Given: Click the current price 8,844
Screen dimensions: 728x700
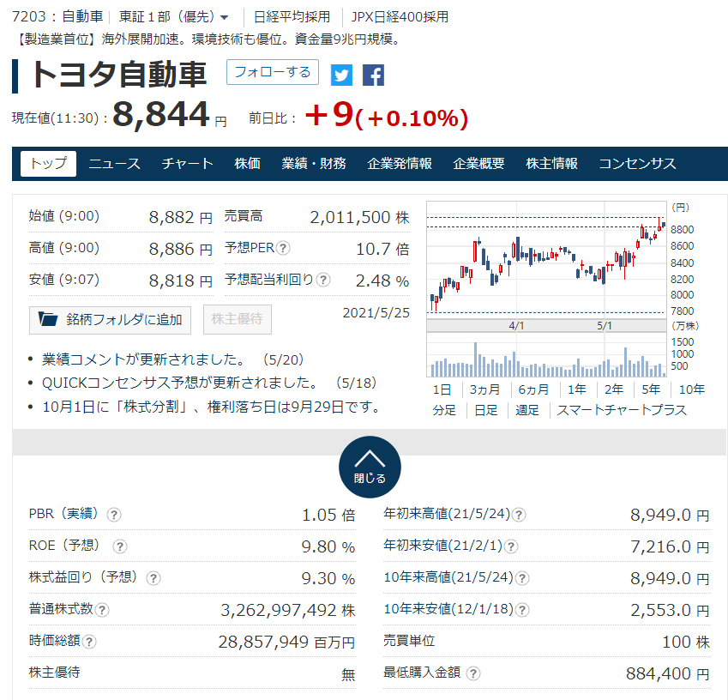Looking at the screenshot, I should [x=160, y=114].
